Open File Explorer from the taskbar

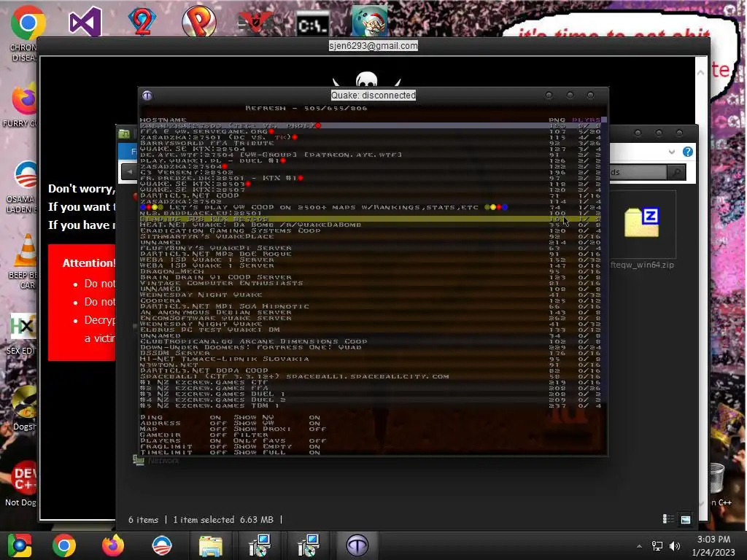pyautogui.click(x=210, y=546)
